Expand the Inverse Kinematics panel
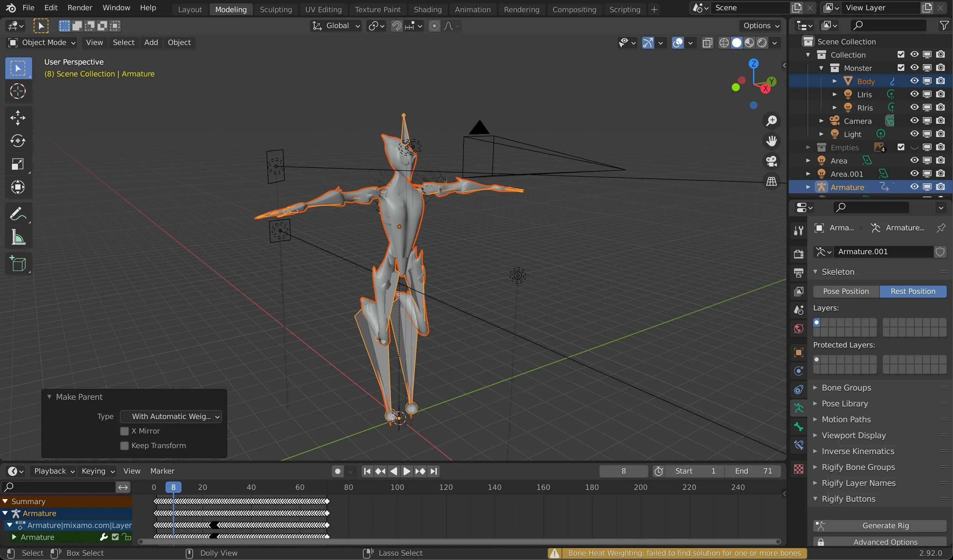This screenshot has height=560, width=953. [x=858, y=451]
